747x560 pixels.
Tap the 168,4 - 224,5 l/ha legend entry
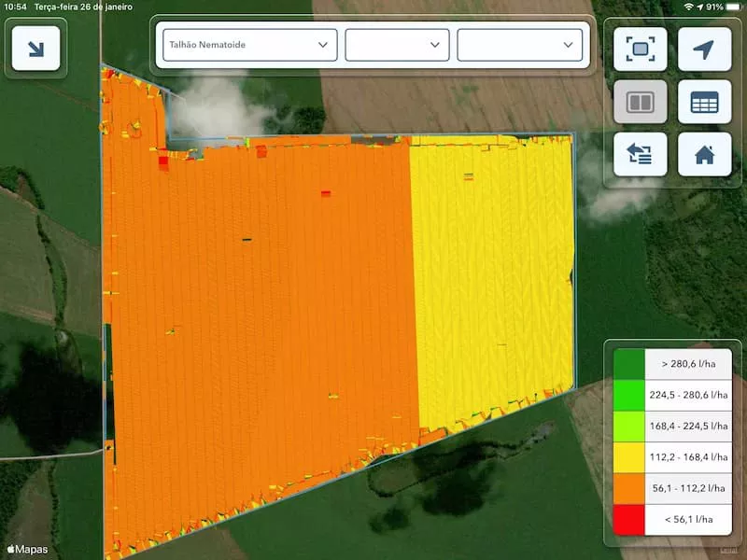tap(688, 425)
